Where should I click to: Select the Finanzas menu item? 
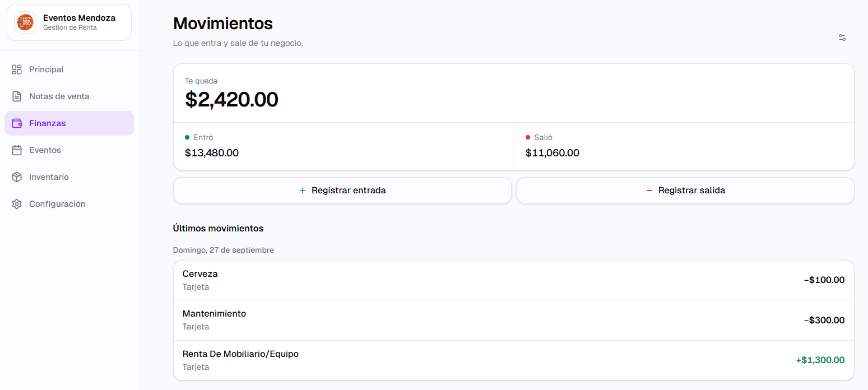click(69, 123)
